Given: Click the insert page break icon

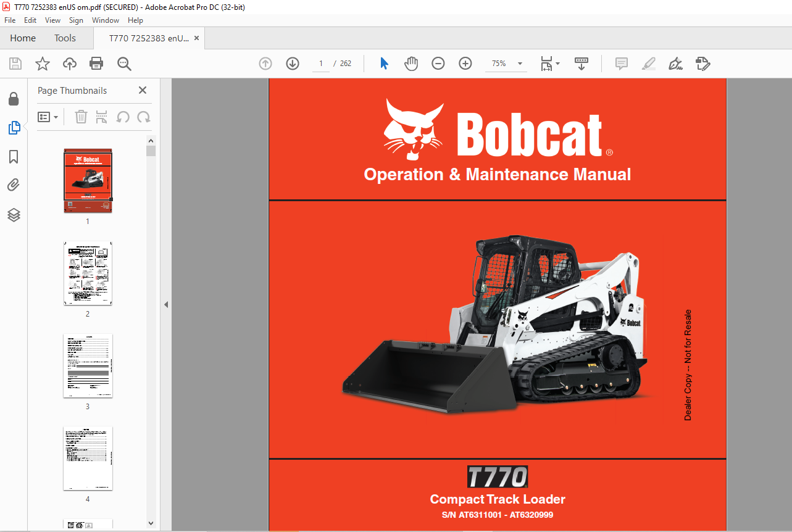Looking at the screenshot, I should tap(102, 117).
